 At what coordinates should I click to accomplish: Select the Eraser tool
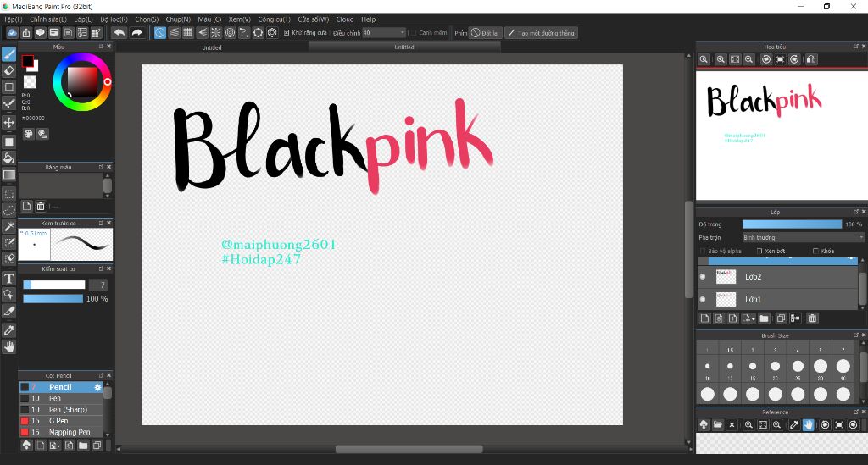[x=8, y=70]
